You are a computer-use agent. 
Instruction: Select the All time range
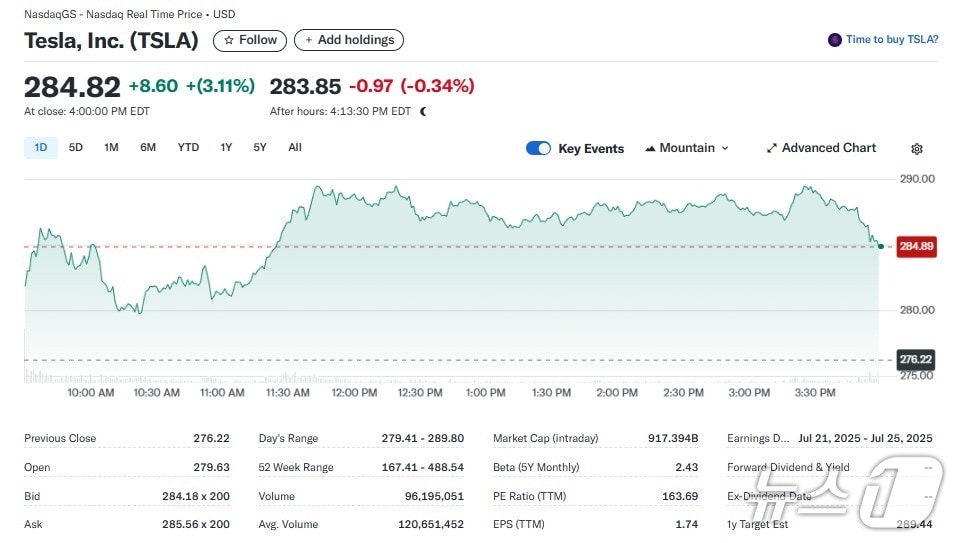coord(295,148)
